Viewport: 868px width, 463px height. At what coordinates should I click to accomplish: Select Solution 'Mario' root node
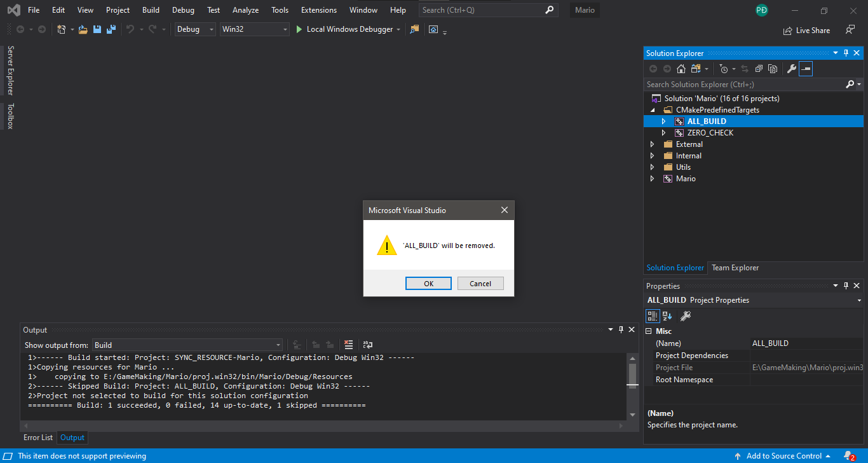tap(721, 99)
